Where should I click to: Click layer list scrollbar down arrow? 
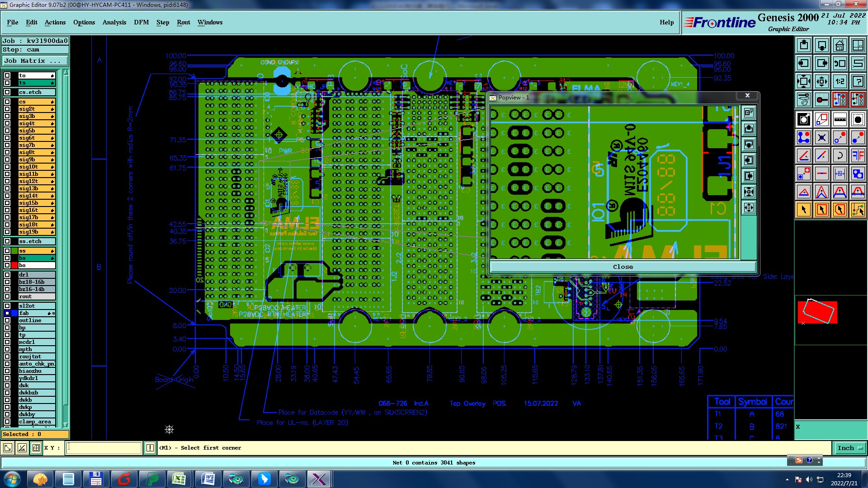click(66, 425)
